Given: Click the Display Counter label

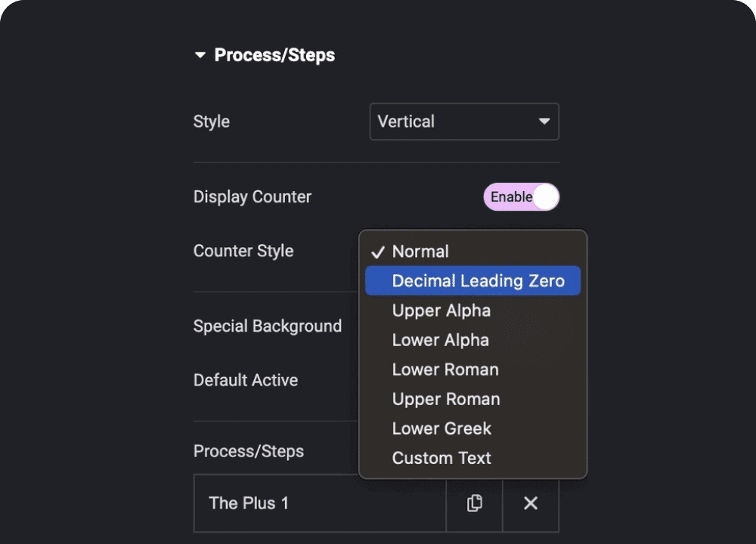Looking at the screenshot, I should tap(253, 197).
